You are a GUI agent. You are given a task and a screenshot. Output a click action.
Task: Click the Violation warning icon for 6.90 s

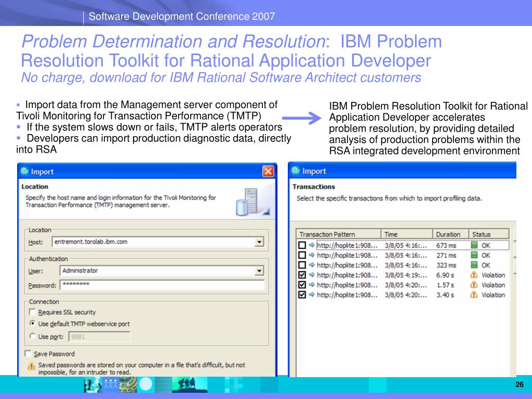pos(474,275)
